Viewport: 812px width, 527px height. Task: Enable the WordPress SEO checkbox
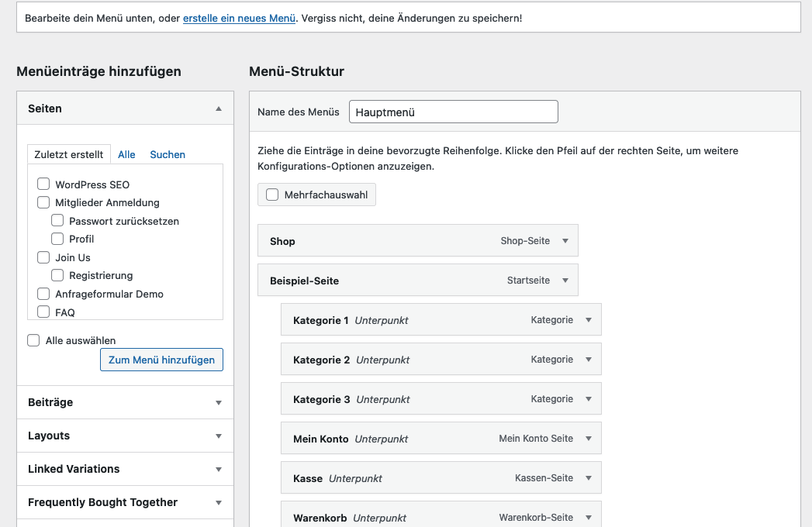[43, 184]
